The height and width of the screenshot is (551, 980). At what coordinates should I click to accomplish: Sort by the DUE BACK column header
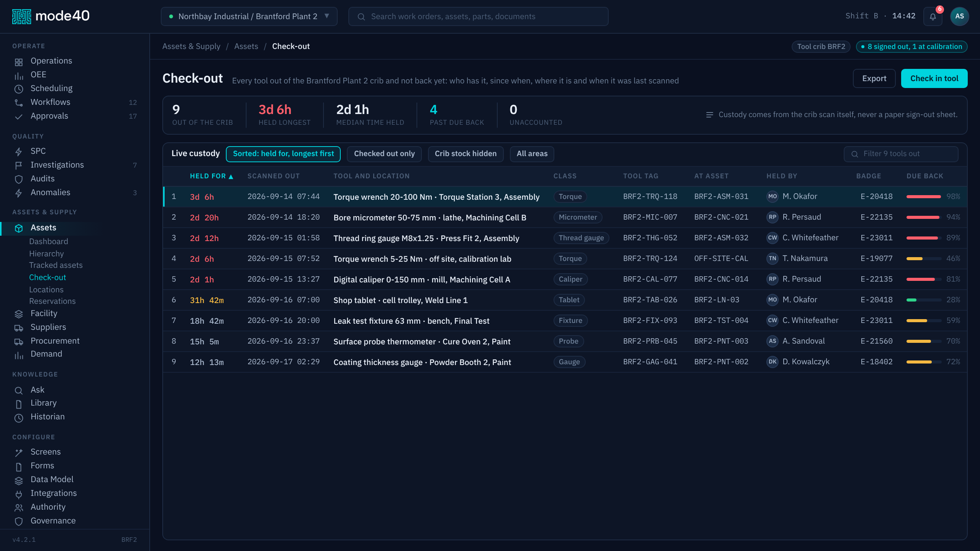[x=924, y=176]
